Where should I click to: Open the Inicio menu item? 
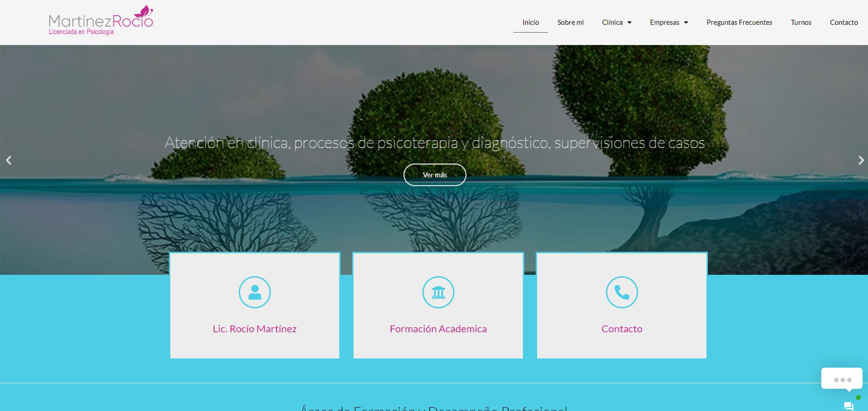pos(530,22)
